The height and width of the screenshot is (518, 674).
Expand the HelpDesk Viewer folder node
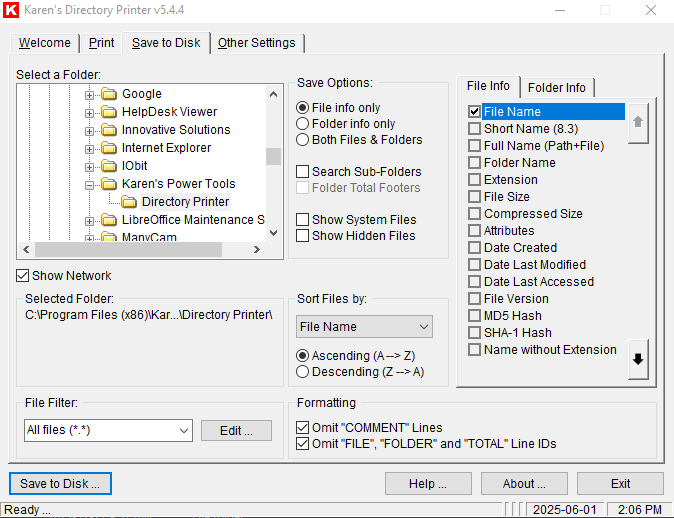click(89, 113)
